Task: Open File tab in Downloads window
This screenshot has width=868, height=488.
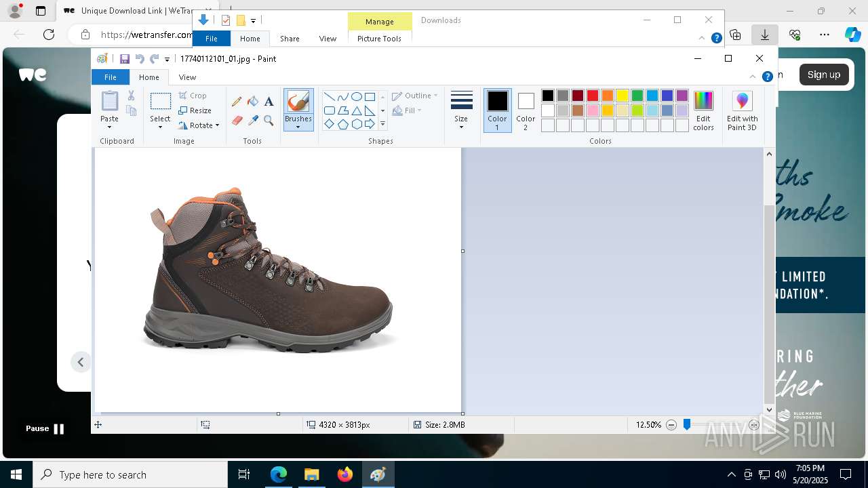Action: pyautogui.click(x=212, y=39)
